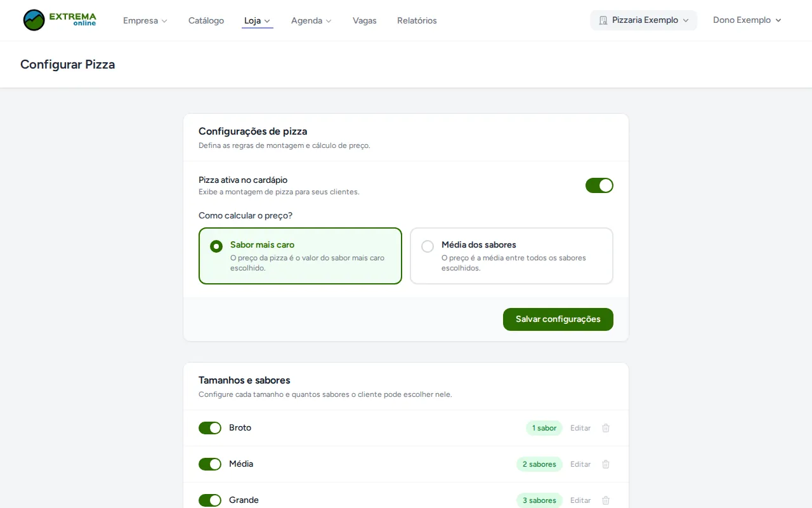The width and height of the screenshot is (812, 508).
Task: Edit the Média size
Action: 580,464
